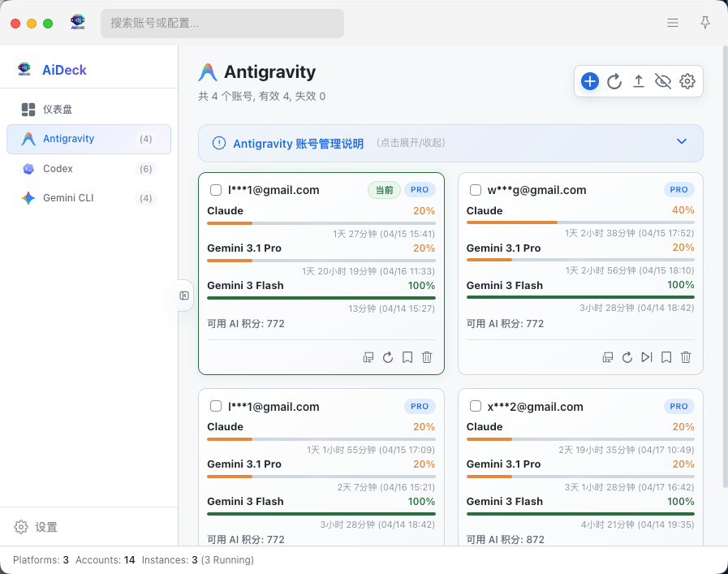
Task: Delete the w***g@gmail.com account via trash icon
Action: click(x=686, y=357)
